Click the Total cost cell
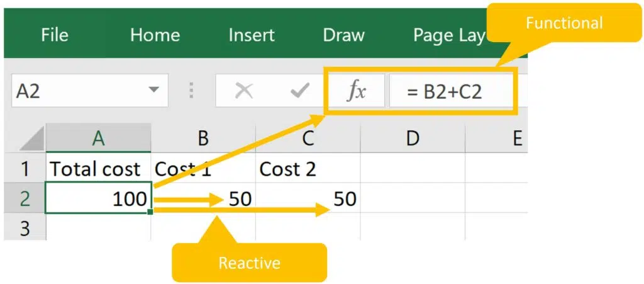Viewport: 644px width, 284px height. click(98, 169)
